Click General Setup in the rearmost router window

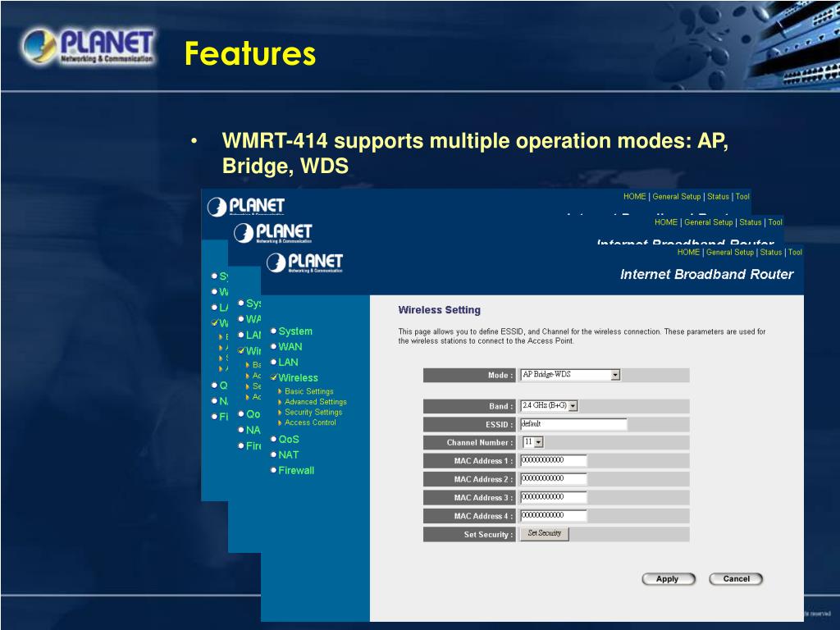(676, 196)
